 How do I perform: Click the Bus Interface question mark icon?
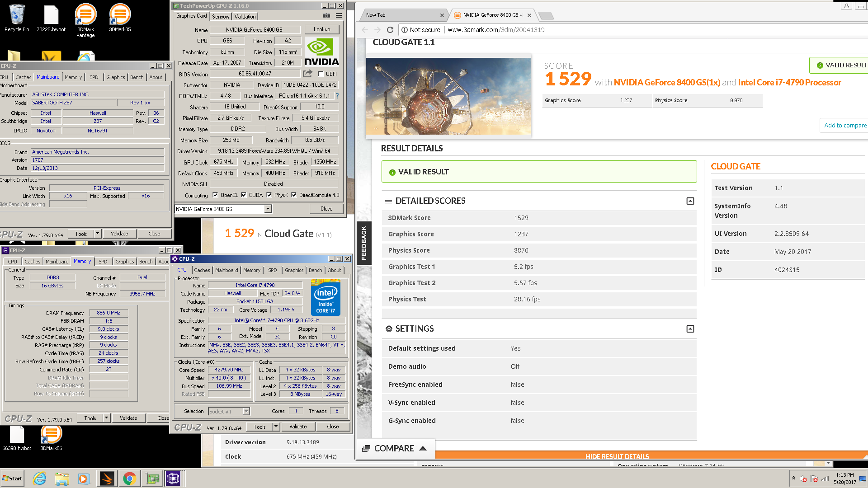[x=337, y=96]
